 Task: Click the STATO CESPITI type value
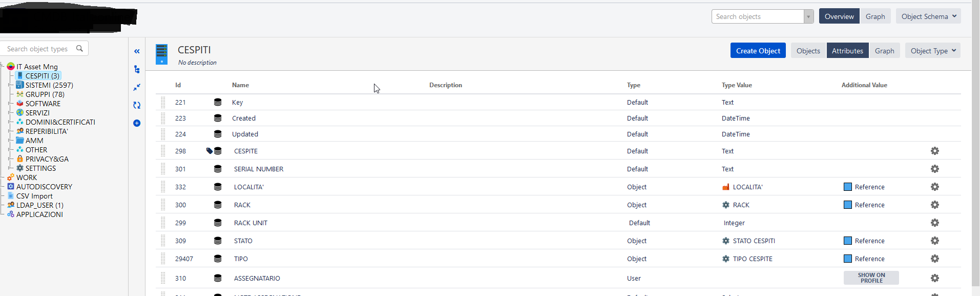coord(754,241)
